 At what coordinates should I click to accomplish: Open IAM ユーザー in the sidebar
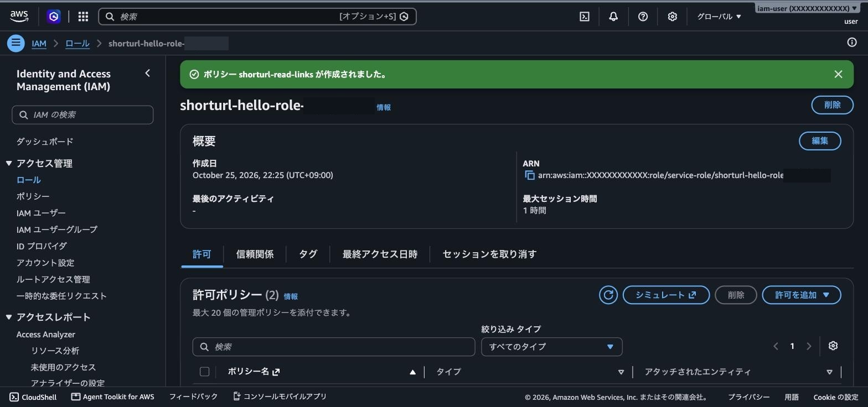(x=41, y=213)
